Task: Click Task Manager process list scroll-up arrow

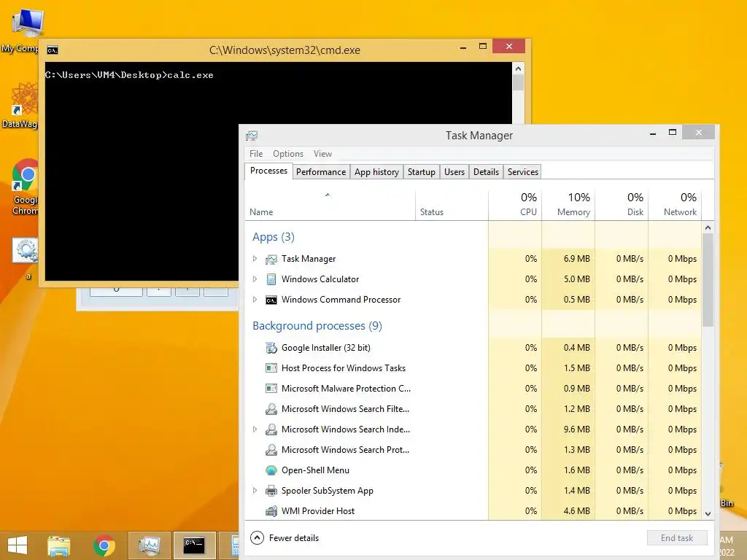Action: [x=708, y=227]
